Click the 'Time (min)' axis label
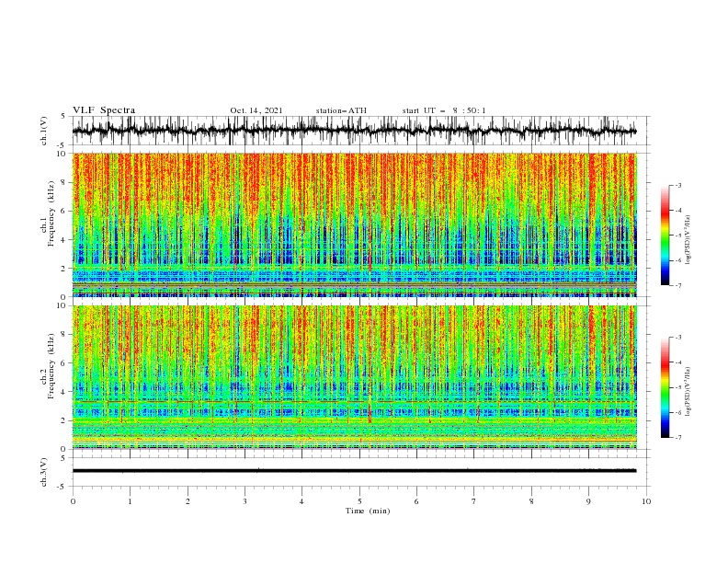The height and width of the screenshot is (563, 728). click(368, 511)
